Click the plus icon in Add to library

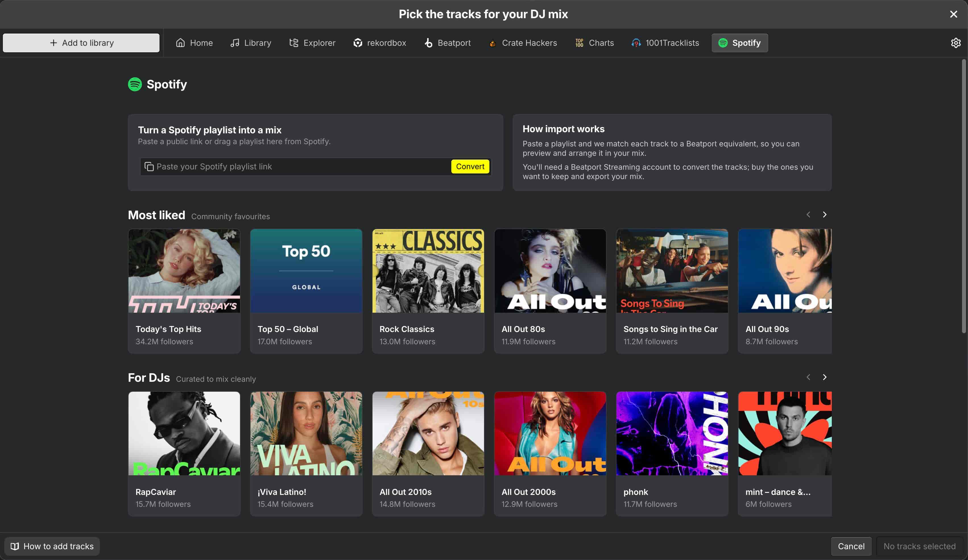pyautogui.click(x=53, y=43)
